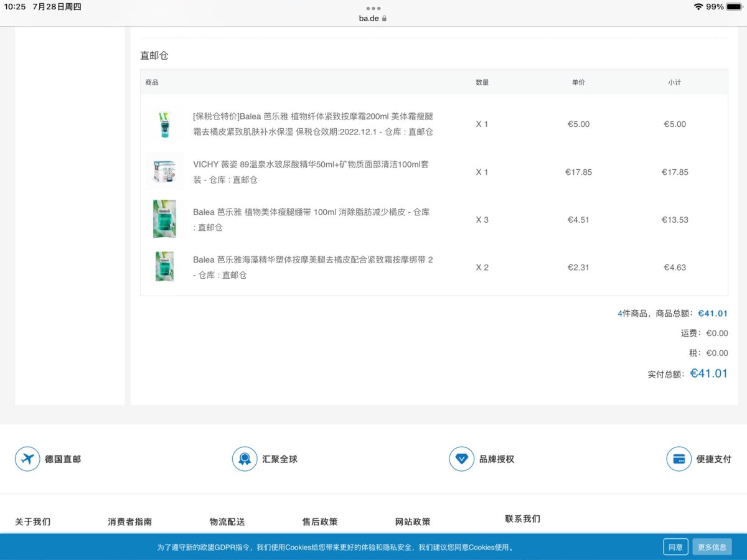Open the Balea 植物纤体紧致按摩霜 product link
Viewport: 747px width, 560px height.
(313, 124)
